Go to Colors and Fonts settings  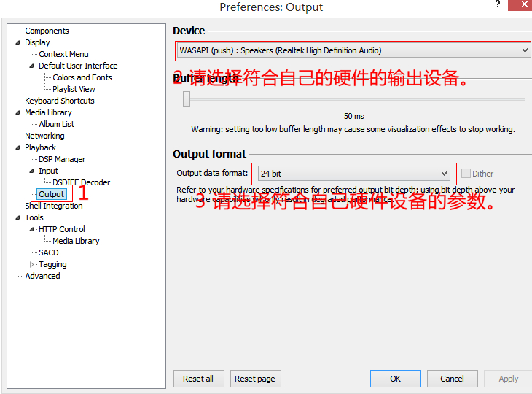(82, 77)
